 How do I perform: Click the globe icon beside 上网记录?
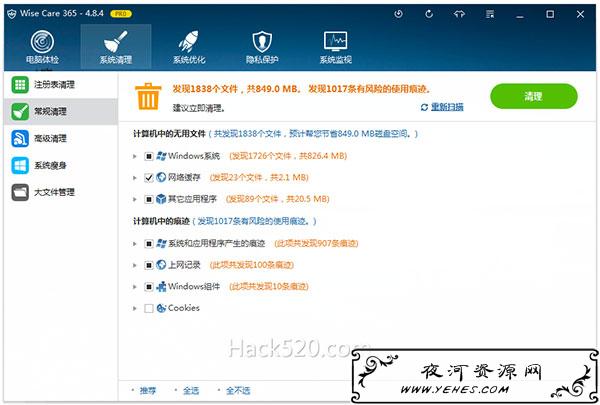pyautogui.click(x=161, y=265)
